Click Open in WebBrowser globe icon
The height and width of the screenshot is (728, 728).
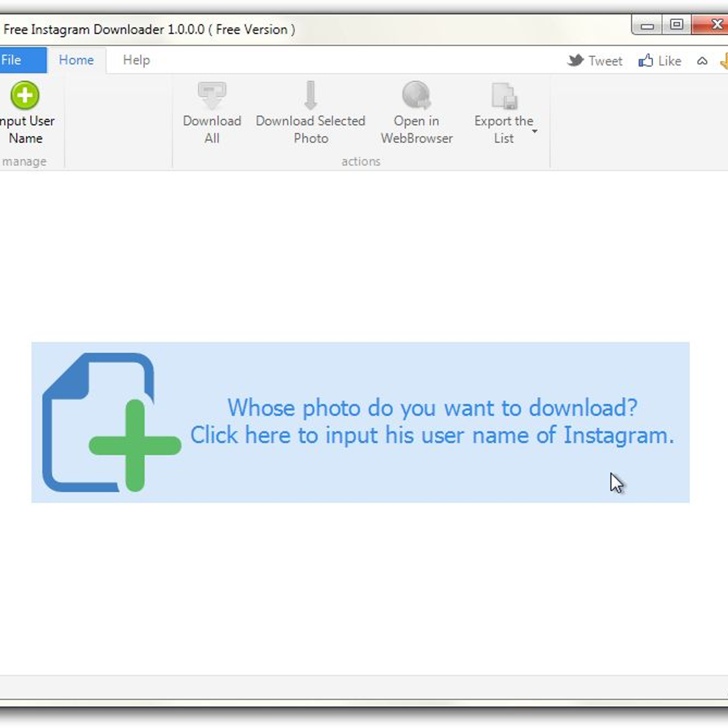point(416,96)
